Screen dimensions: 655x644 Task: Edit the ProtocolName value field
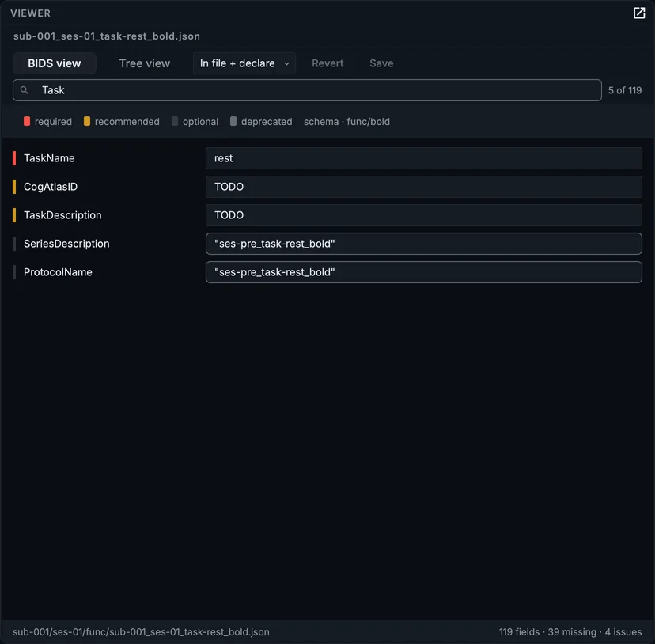pyautogui.click(x=423, y=272)
